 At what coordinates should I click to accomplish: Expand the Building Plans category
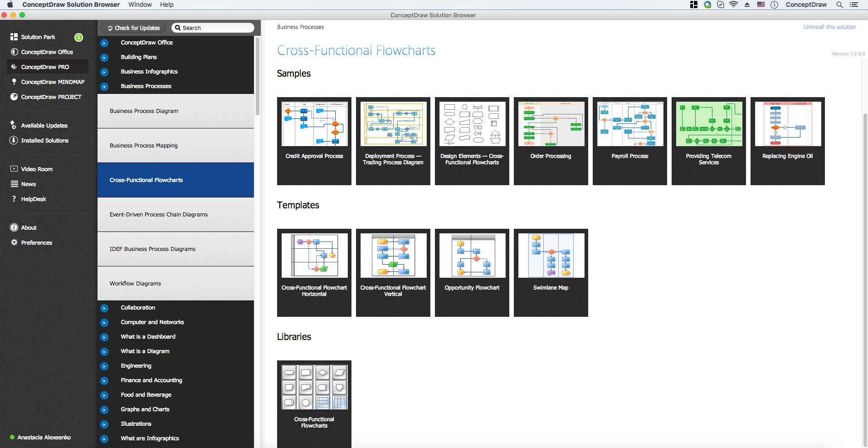[x=104, y=57]
